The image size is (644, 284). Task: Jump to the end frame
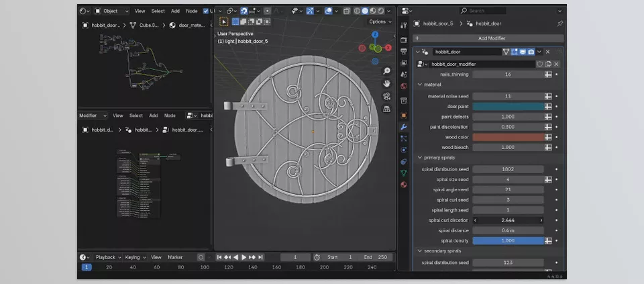click(x=260, y=257)
